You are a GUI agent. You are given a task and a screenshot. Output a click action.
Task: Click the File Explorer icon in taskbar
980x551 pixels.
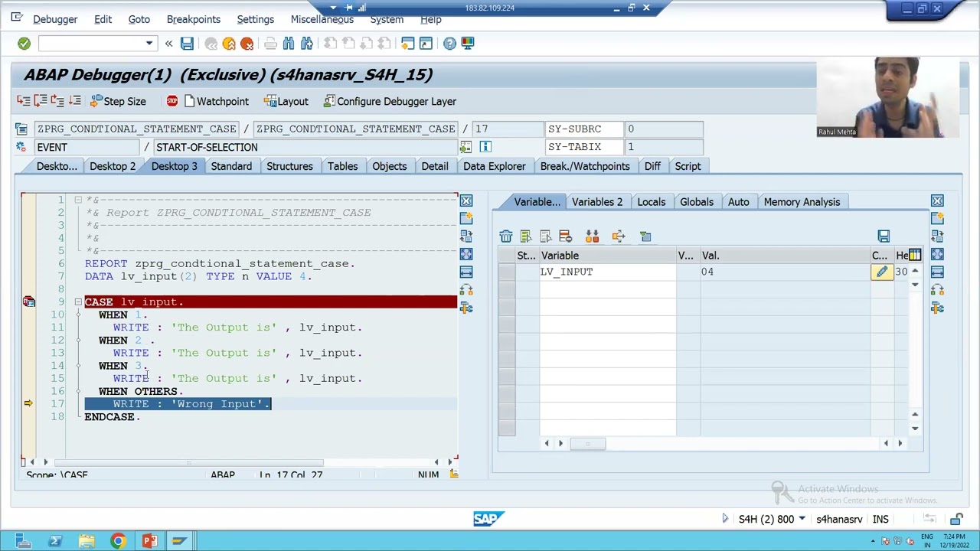pos(87,541)
